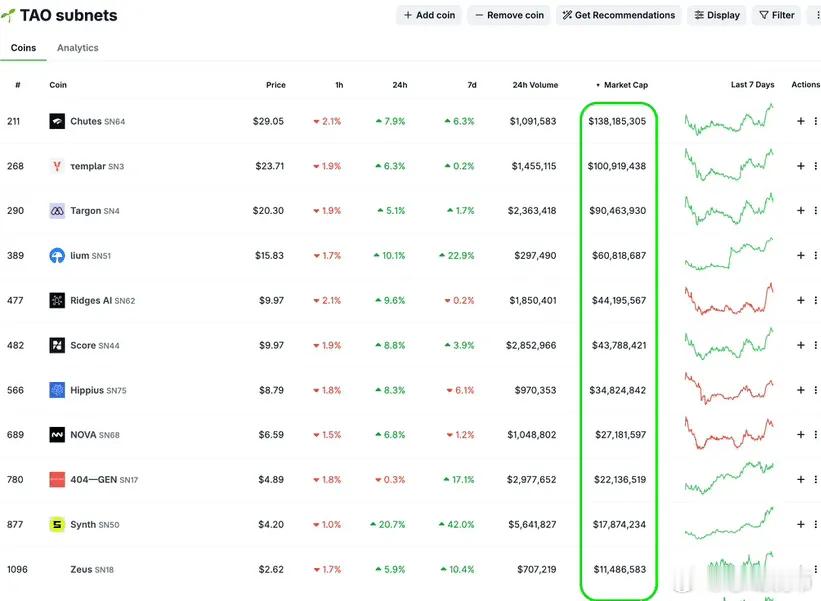The width and height of the screenshot is (821, 601).
Task: Click the Last 7 Days chart for Hippius
Action: pos(727,389)
